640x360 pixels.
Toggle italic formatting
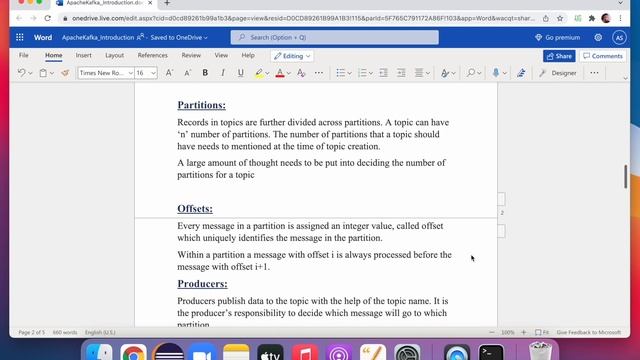pos(223,73)
